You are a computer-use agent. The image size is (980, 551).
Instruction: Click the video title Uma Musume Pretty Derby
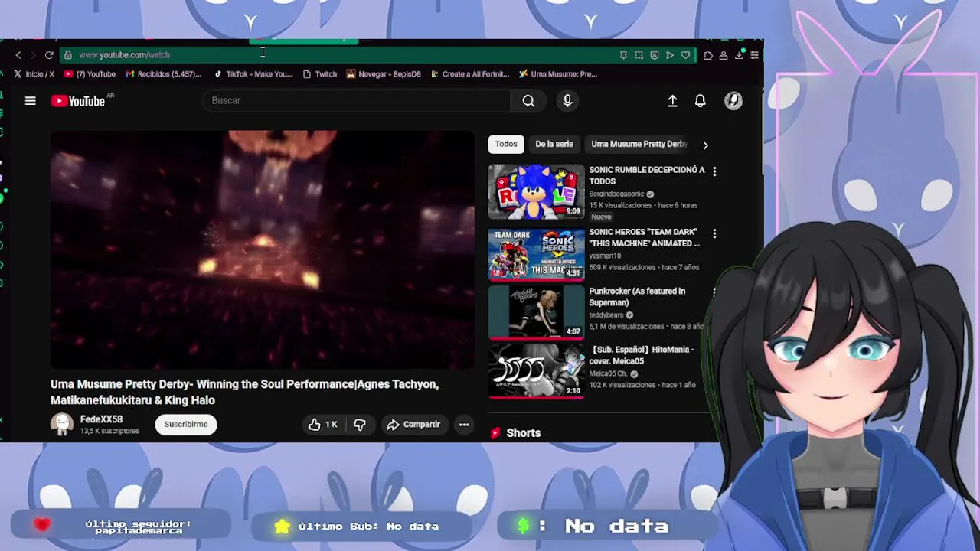tap(244, 392)
